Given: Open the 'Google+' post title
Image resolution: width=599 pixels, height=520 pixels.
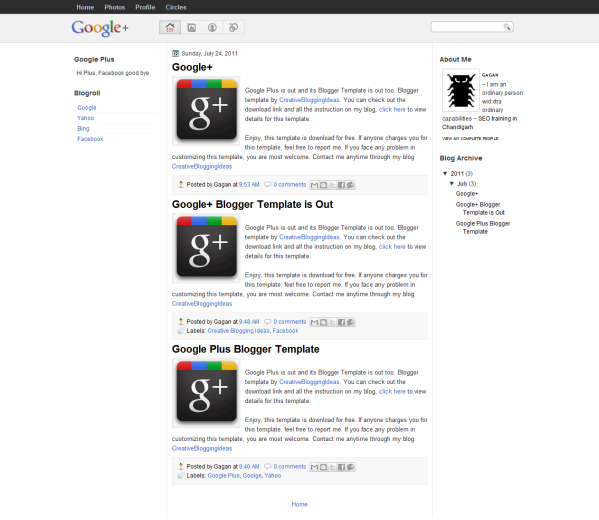Looking at the screenshot, I should coord(192,67).
